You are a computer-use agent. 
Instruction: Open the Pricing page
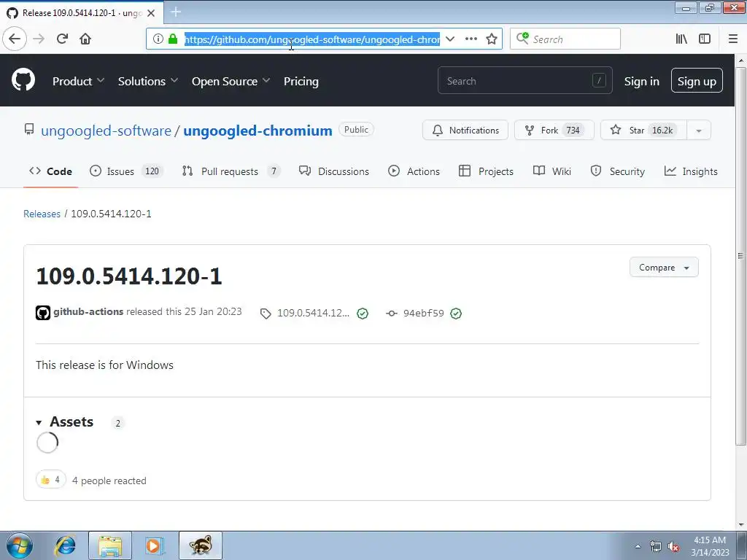(x=301, y=82)
